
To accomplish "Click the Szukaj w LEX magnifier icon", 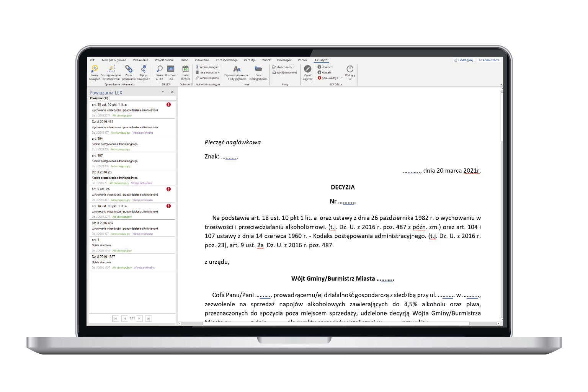I will (x=160, y=69).
